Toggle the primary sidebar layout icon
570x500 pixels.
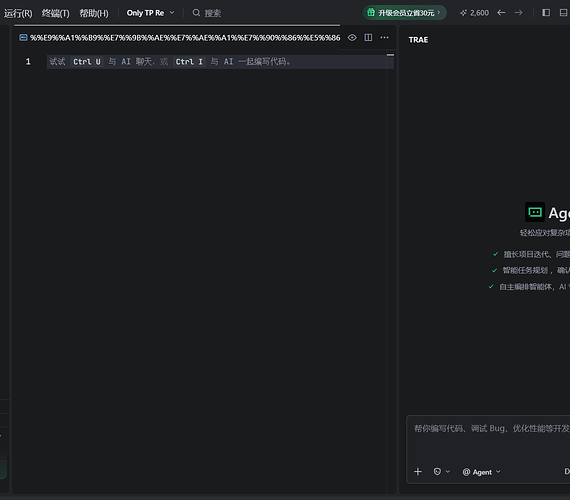(546, 13)
